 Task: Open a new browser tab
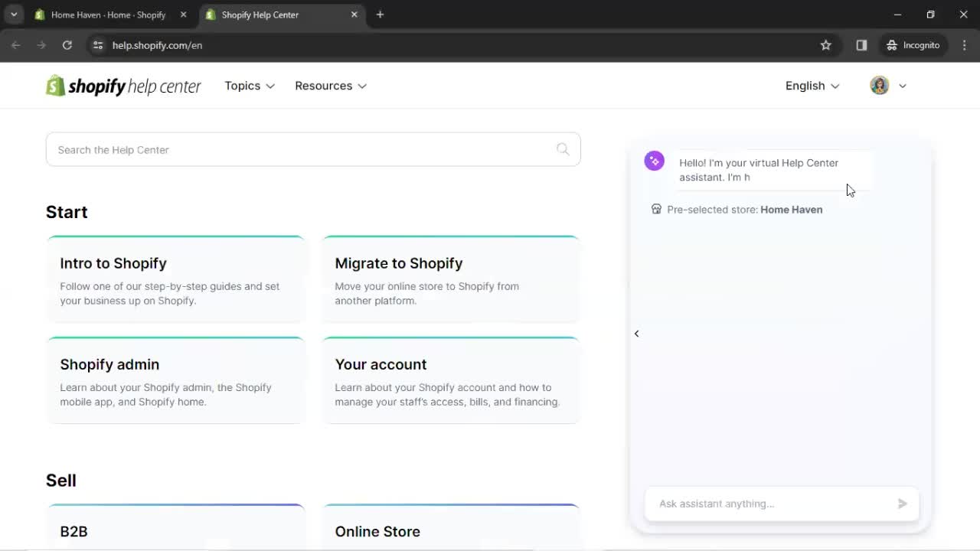coord(380,15)
